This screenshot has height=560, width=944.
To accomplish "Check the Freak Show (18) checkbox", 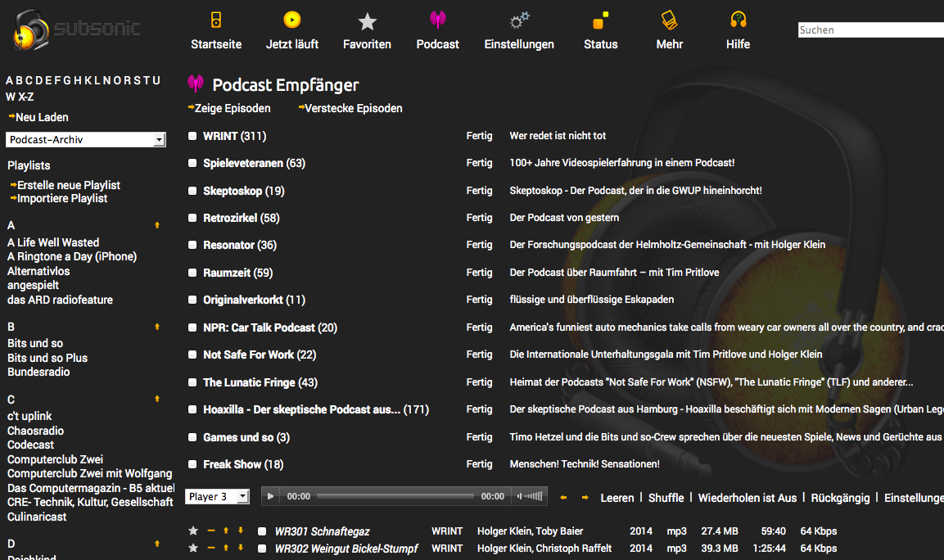I will (x=192, y=464).
